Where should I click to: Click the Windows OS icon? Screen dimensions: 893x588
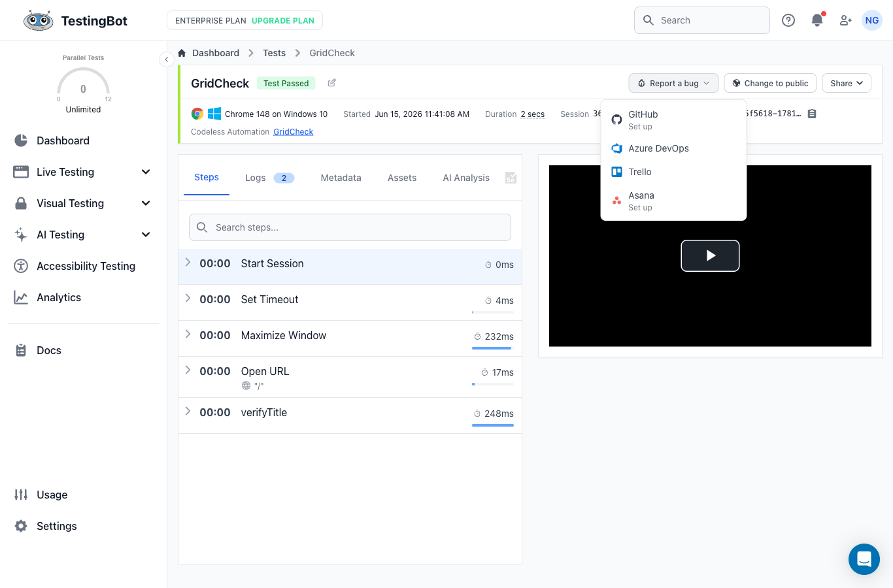tap(214, 114)
